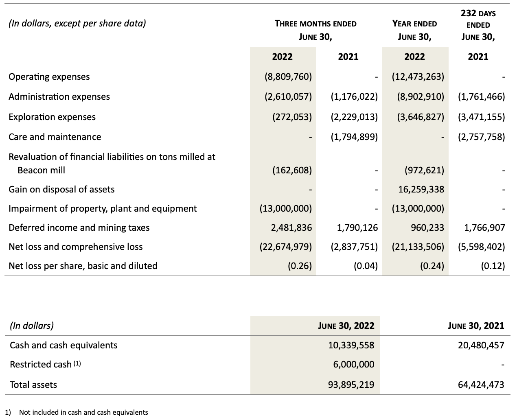Select the Restricted cash row label
Screen dimensions: 517x420
[x=41, y=364]
